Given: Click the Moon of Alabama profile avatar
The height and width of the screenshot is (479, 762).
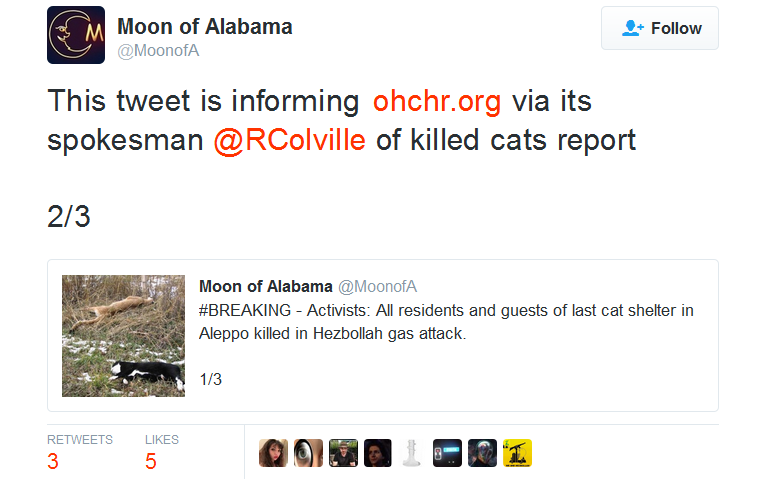Looking at the screenshot, I should (x=76, y=35).
